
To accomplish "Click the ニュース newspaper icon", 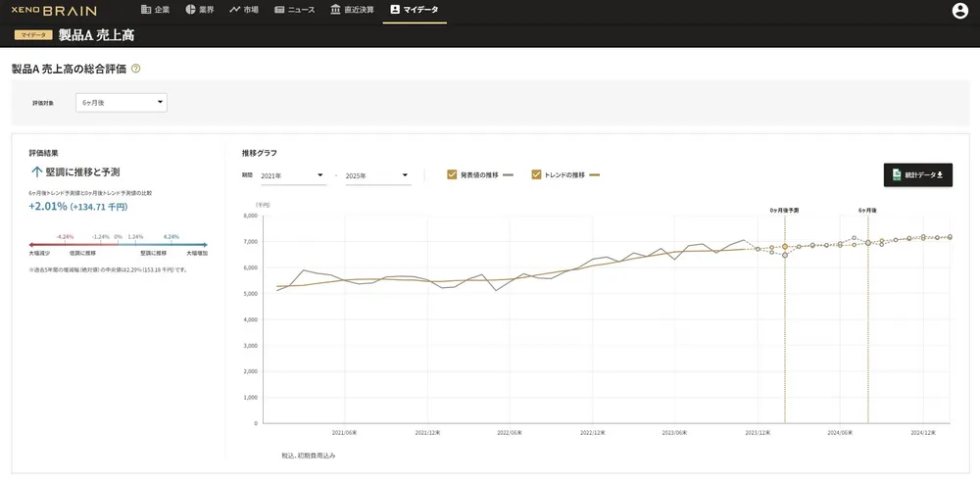I will [x=280, y=10].
